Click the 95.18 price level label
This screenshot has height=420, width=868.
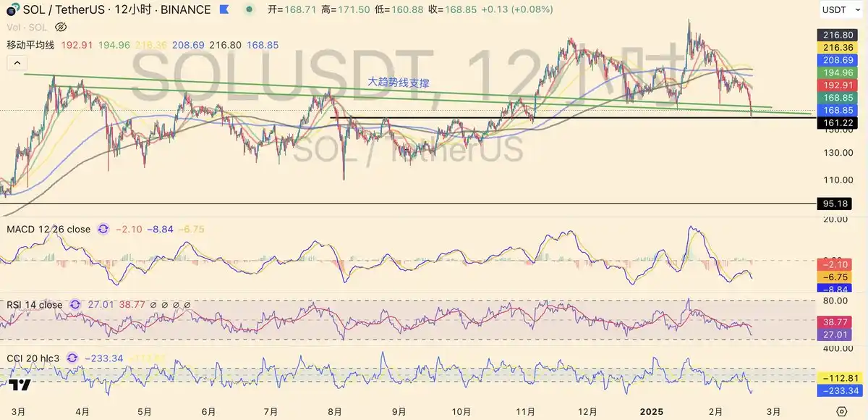click(x=837, y=204)
